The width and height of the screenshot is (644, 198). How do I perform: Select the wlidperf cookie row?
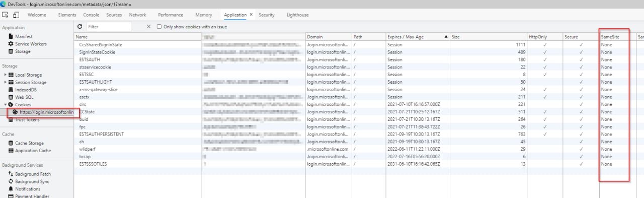[x=359, y=149]
